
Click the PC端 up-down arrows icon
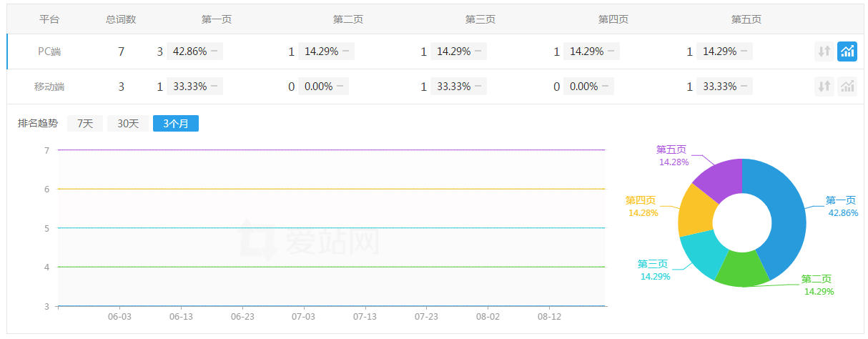tap(824, 51)
